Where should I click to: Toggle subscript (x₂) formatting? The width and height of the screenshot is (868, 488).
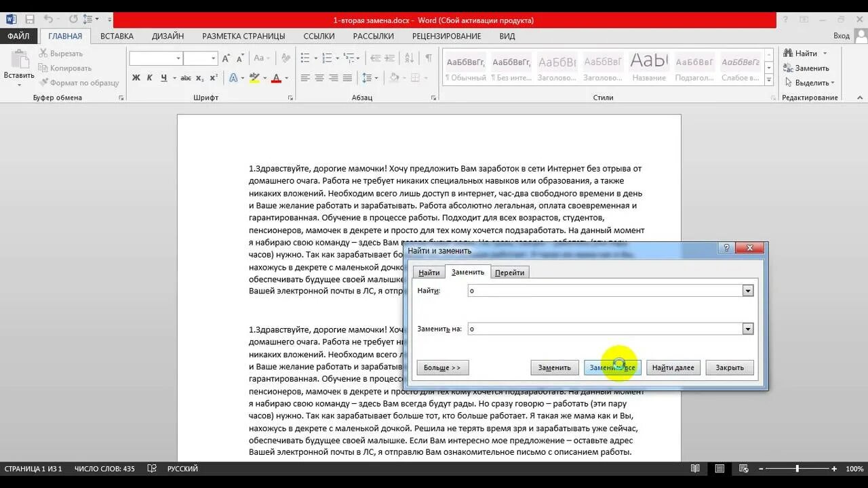pos(200,78)
